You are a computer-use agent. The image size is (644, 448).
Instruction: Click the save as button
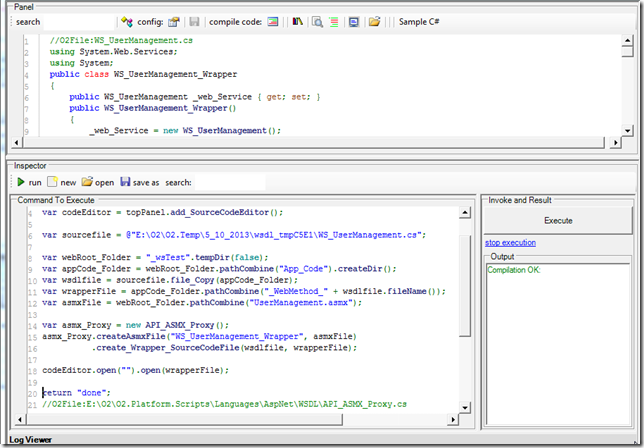(x=140, y=182)
